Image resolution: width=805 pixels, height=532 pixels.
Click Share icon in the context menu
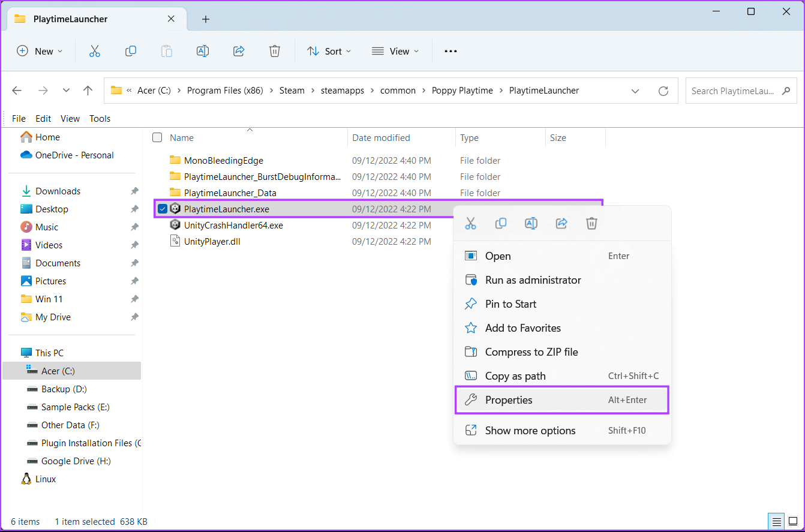click(x=561, y=223)
